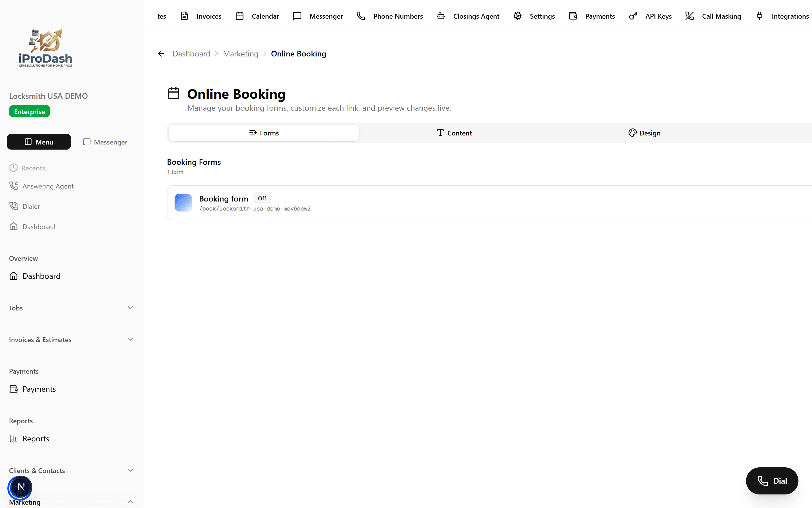Viewport: 812px width, 508px height.
Task: Click the Phone Numbers handset icon
Action: tap(361, 16)
